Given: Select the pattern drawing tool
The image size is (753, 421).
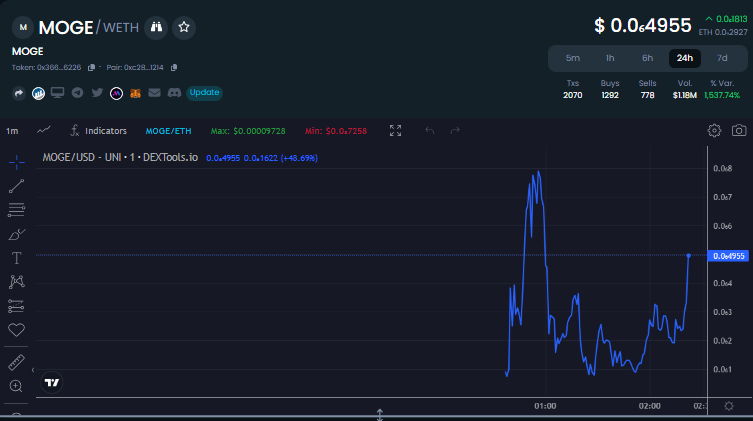Looking at the screenshot, I should pos(16,282).
